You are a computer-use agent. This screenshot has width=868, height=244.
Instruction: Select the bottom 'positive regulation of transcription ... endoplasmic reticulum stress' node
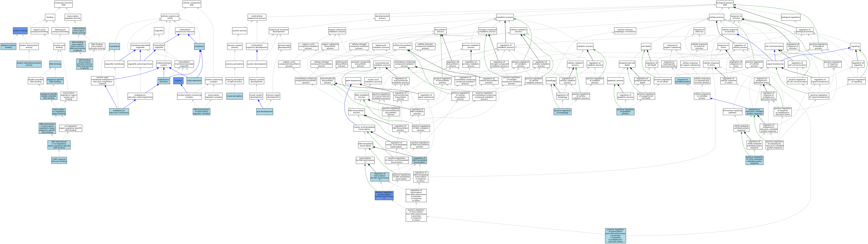(x=615, y=236)
